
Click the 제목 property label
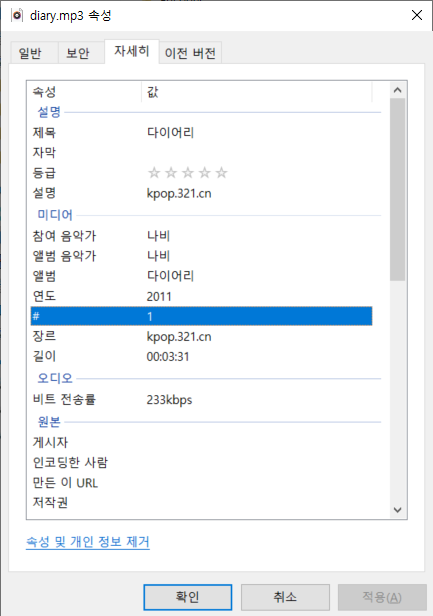[44, 132]
